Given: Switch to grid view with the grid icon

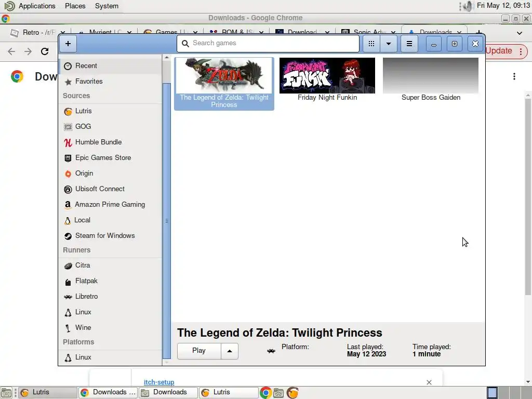Looking at the screenshot, I should [371, 44].
